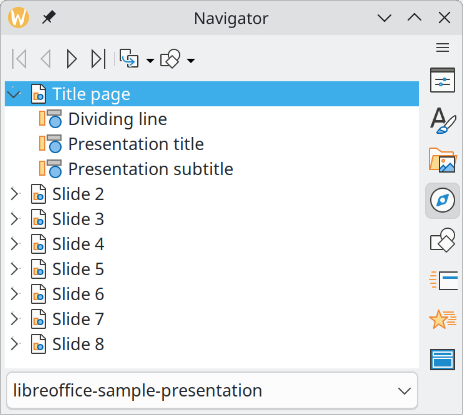
Task: Open the Properties sidebar deck
Action: (x=442, y=80)
